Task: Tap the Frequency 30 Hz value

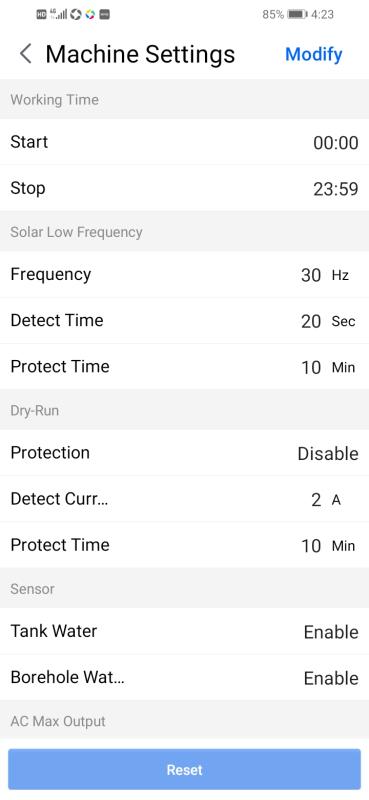Action: pos(325,276)
